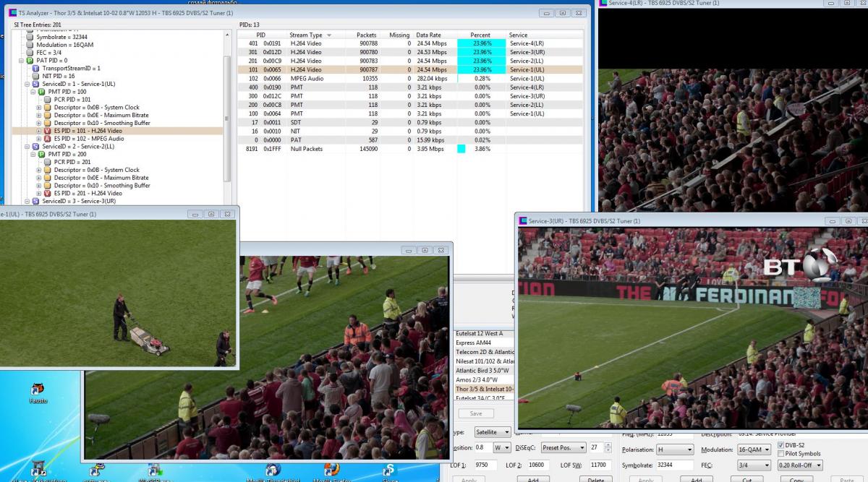Click the gray icon beside NIT PID = 16

[36, 76]
